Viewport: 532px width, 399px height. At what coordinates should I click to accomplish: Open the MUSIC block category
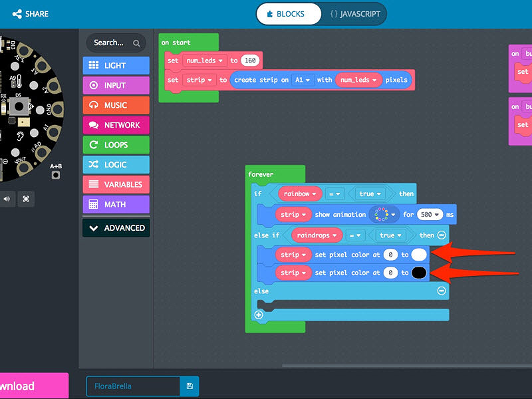[116, 105]
